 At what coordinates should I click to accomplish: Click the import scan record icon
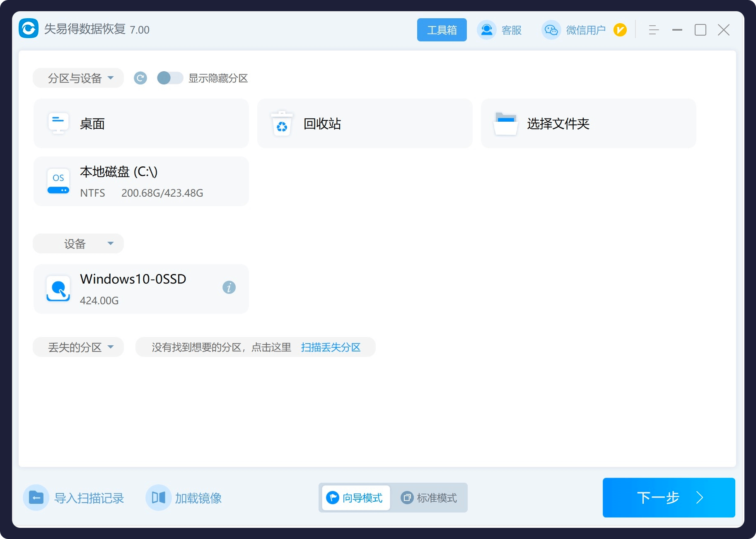click(36, 498)
